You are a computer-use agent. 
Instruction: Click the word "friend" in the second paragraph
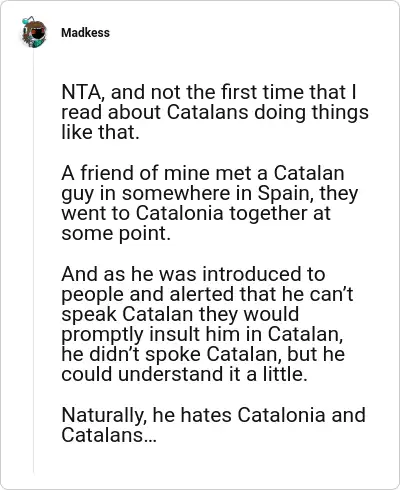coord(107,173)
